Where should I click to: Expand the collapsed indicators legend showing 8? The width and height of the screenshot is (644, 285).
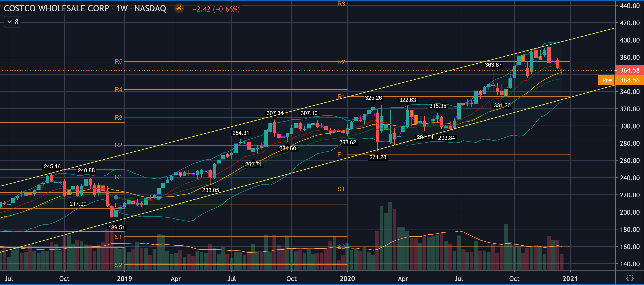(x=12, y=22)
